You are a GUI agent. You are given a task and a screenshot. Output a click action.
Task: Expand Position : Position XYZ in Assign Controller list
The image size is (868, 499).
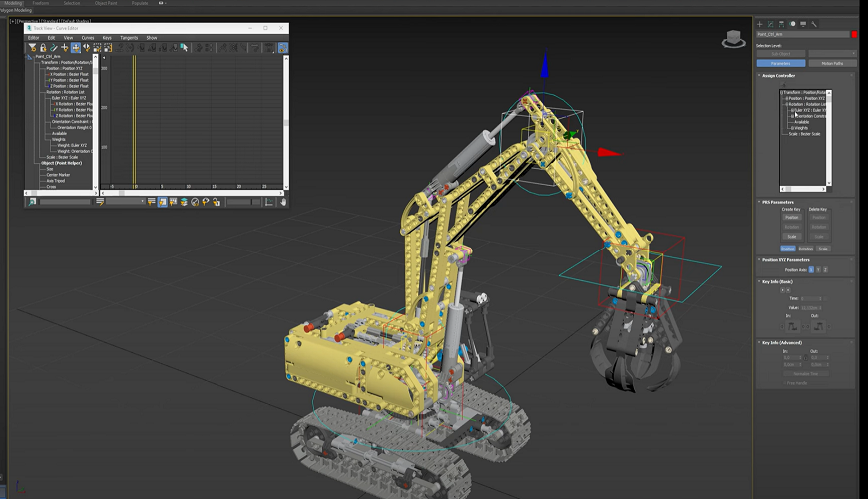click(x=786, y=98)
